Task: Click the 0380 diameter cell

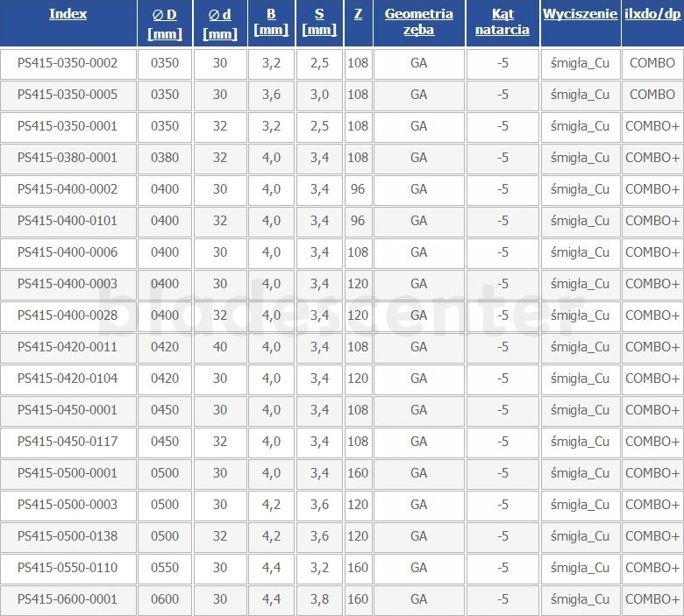Action: (x=165, y=158)
